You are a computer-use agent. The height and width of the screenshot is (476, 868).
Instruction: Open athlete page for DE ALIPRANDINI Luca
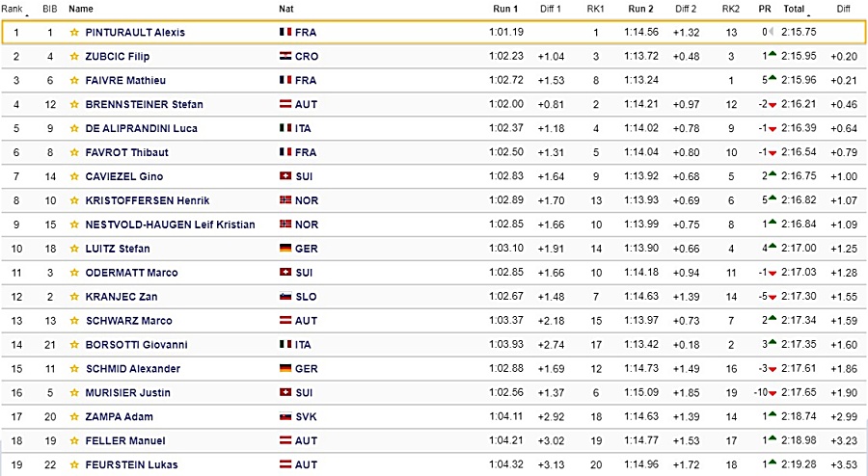[x=141, y=128]
